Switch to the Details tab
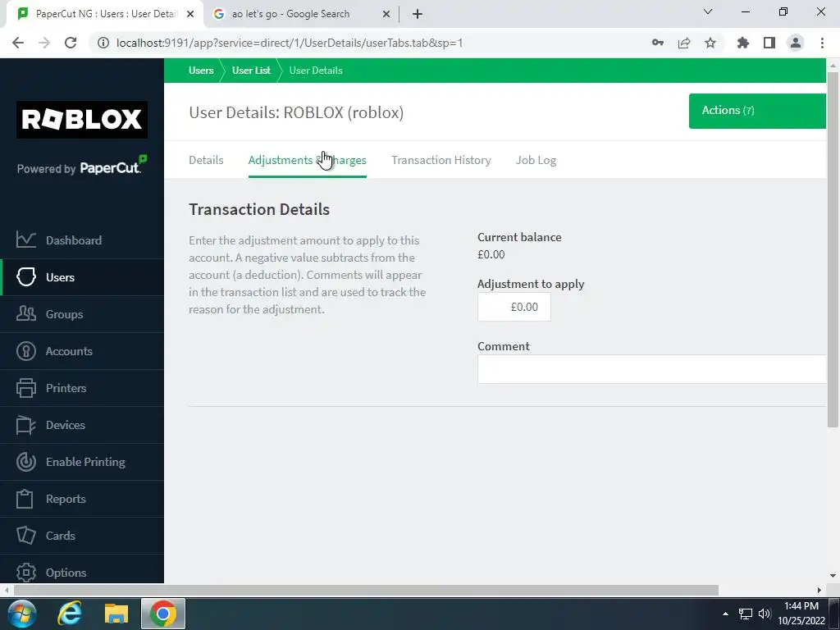840x630 pixels. 206,160
